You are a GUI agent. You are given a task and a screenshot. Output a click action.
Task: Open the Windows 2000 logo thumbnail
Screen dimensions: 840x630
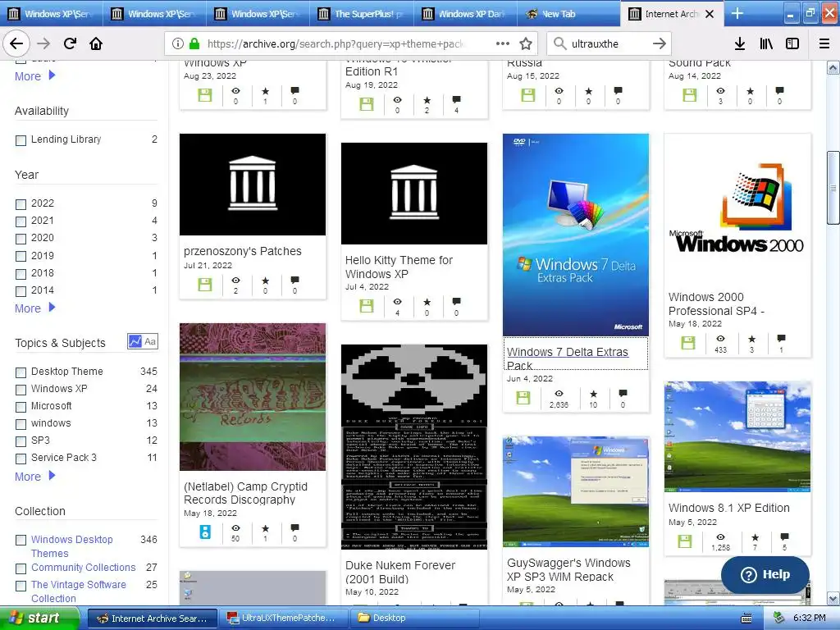tap(737, 209)
